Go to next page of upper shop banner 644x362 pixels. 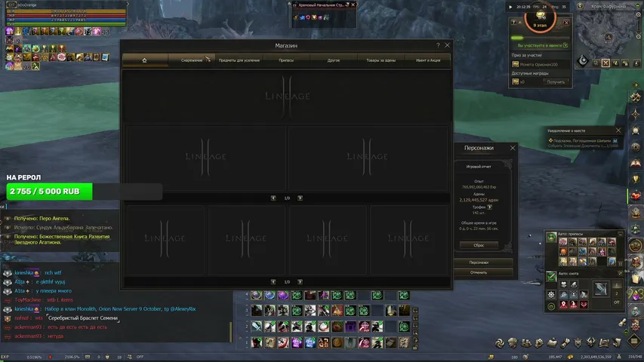click(300, 198)
